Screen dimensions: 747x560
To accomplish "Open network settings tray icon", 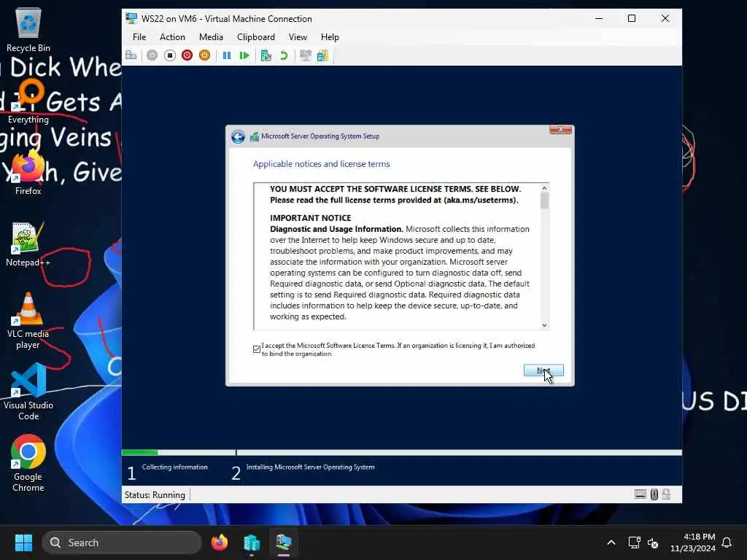I will (x=634, y=542).
